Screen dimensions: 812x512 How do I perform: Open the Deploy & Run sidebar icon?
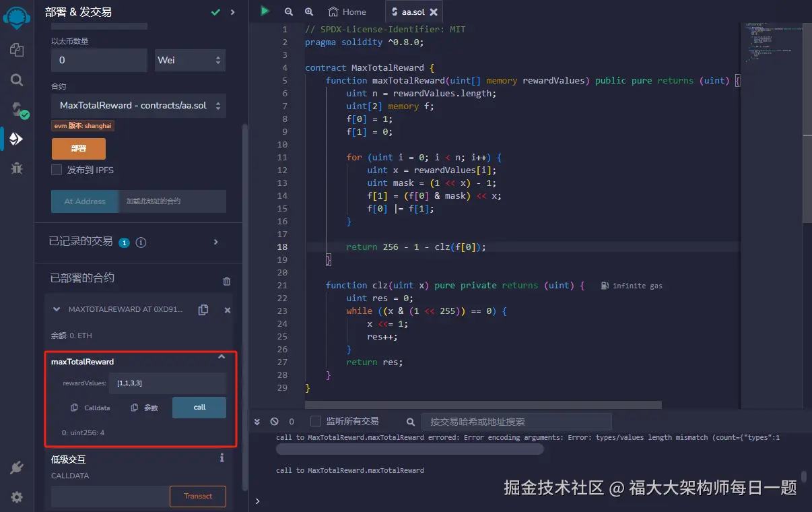click(x=16, y=139)
